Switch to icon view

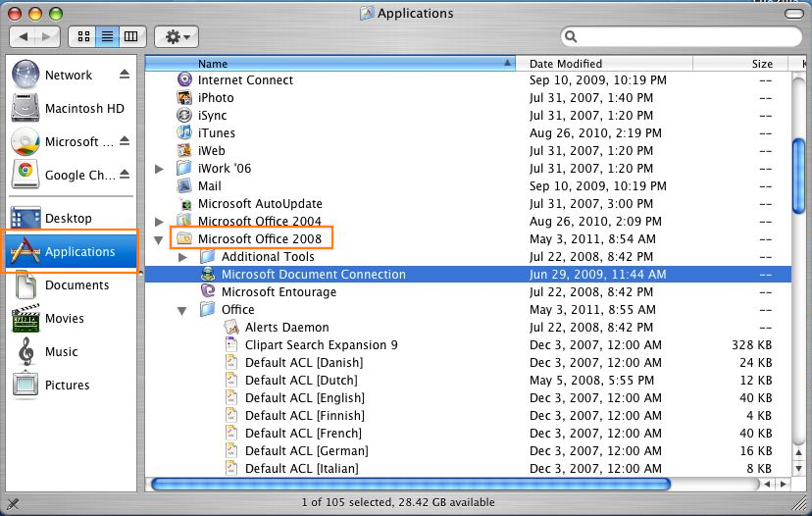click(82, 36)
